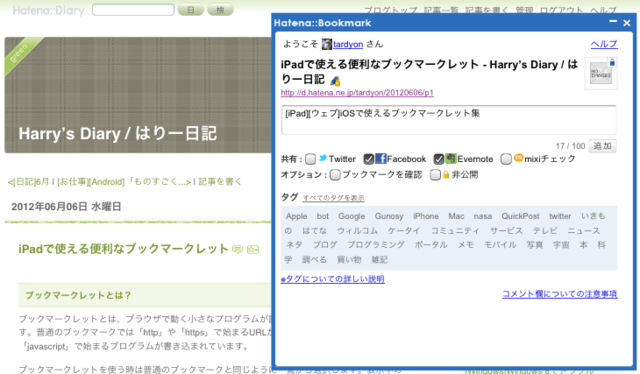Select the Apple tag
The width and height of the screenshot is (640, 374).
pyautogui.click(x=296, y=216)
